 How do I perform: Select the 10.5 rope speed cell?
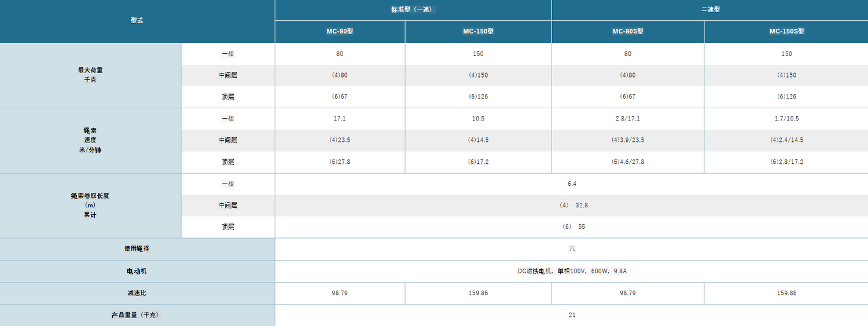coord(478,119)
